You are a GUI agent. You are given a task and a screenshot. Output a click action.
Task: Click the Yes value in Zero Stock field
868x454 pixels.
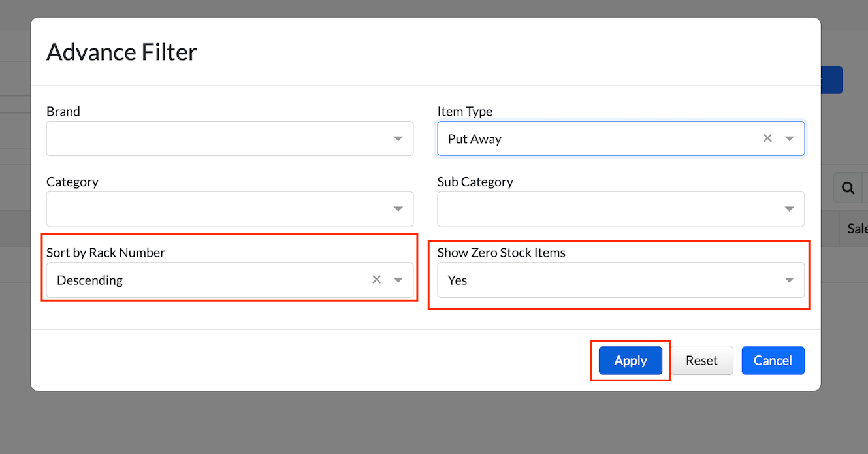click(458, 280)
